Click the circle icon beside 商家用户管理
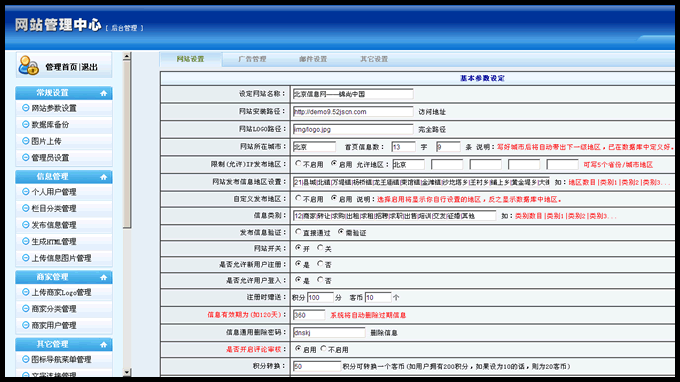Viewport: 680px width, 382px height. tap(26, 325)
